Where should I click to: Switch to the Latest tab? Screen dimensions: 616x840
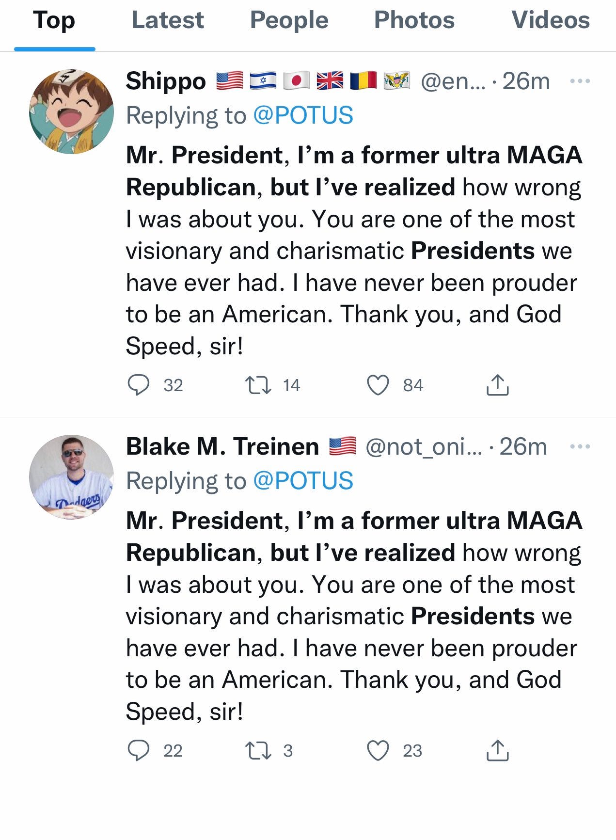[168, 20]
